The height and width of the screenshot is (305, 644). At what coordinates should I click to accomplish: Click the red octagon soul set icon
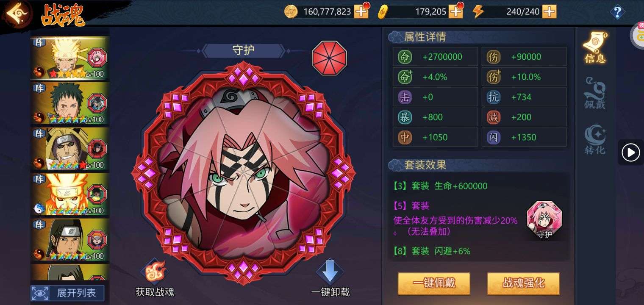(329, 58)
